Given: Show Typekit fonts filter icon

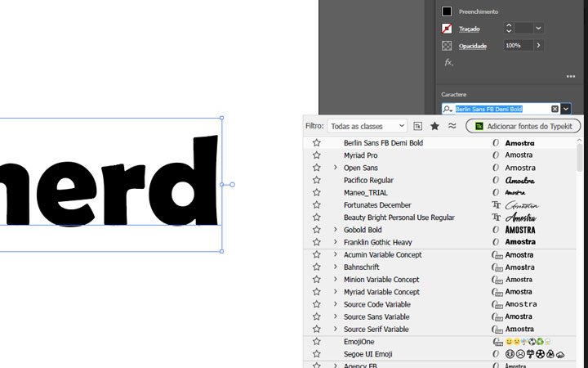Looking at the screenshot, I should [x=418, y=126].
